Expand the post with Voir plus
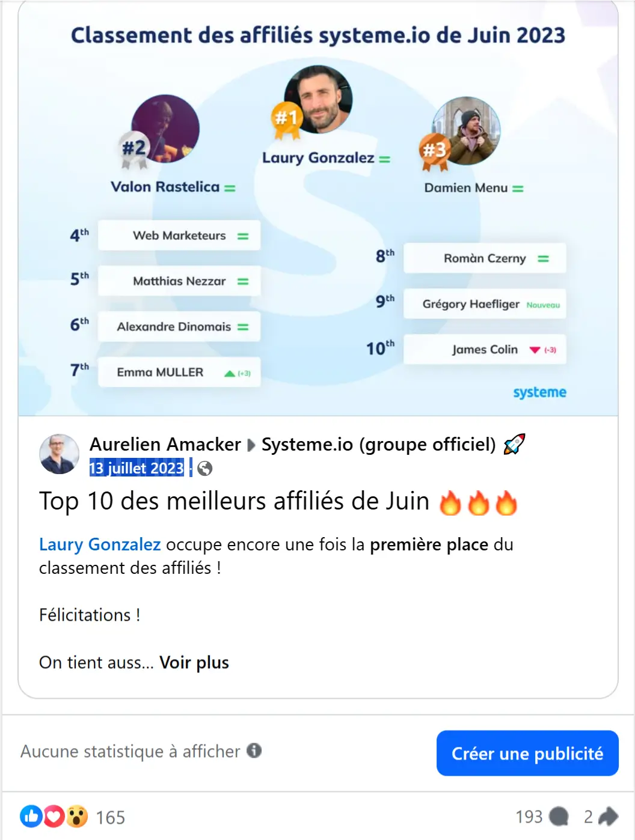Screen dimensions: 635x840 pos(194,663)
